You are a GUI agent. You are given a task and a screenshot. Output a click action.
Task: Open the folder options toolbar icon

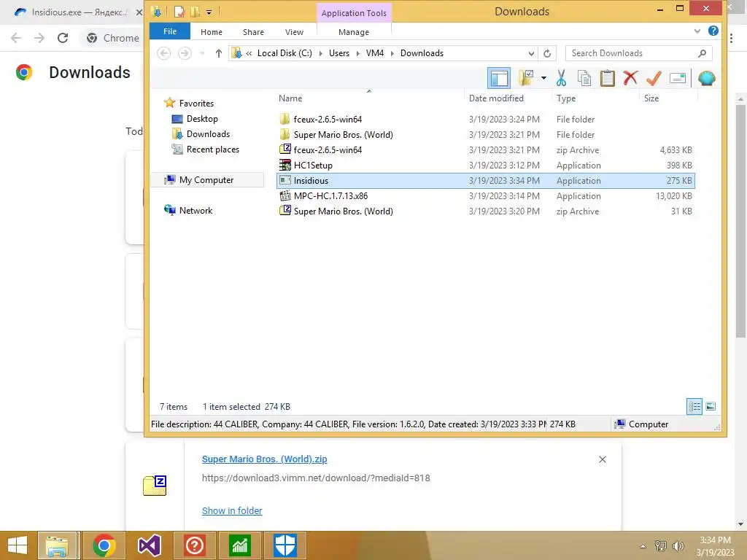pyautogui.click(x=527, y=78)
